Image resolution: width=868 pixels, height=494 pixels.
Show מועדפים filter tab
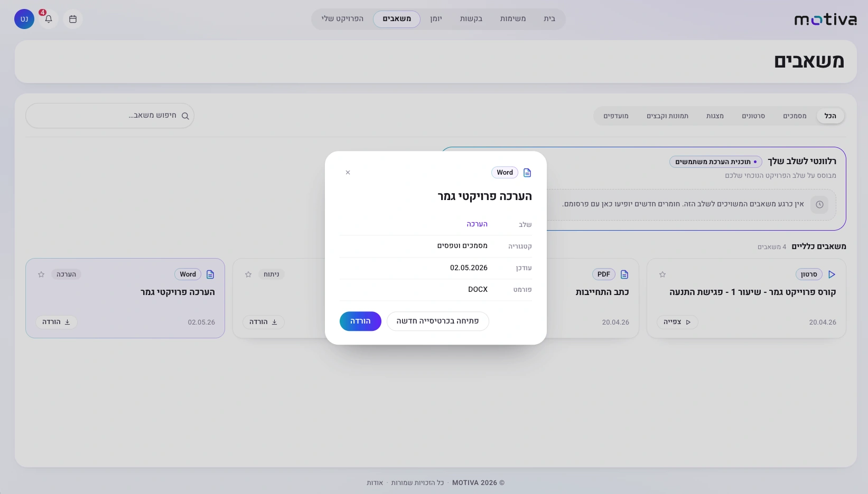616,116
